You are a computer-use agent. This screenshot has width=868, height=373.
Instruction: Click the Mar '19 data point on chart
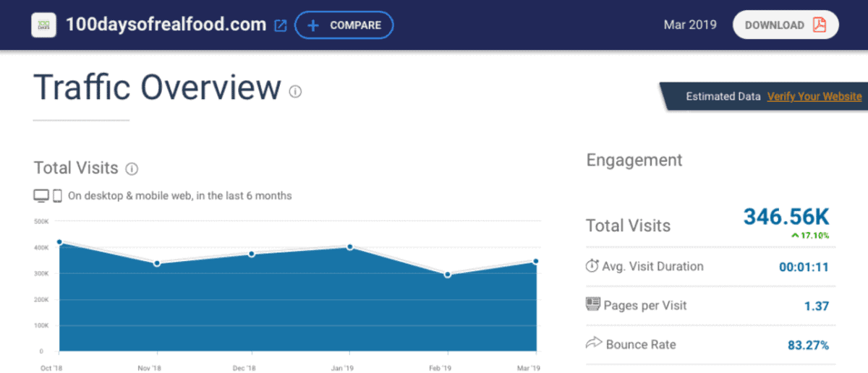[x=536, y=261]
